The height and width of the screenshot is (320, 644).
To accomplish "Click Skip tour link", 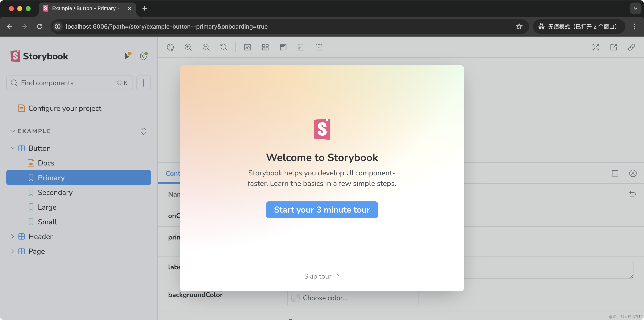I will [322, 276].
